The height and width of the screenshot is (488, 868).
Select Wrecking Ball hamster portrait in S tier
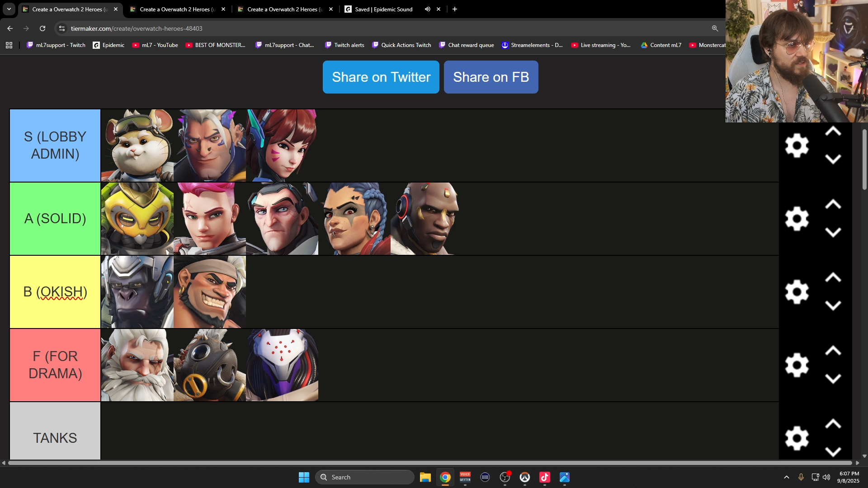point(137,145)
